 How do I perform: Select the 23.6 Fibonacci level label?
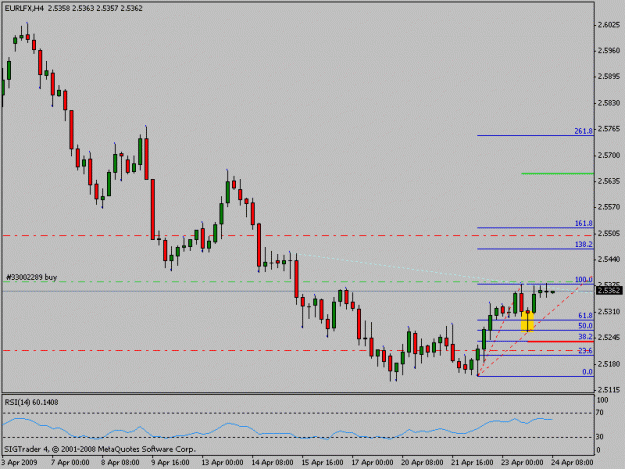point(586,351)
